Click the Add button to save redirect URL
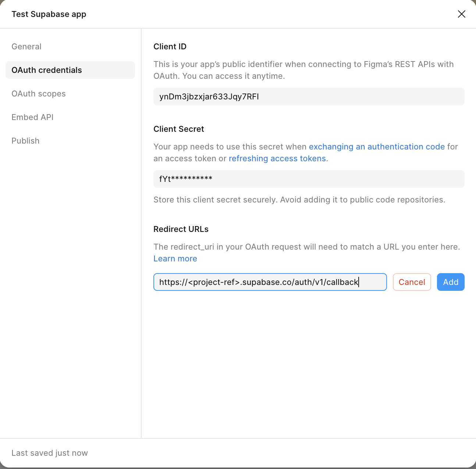This screenshot has height=469, width=476. (451, 282)
